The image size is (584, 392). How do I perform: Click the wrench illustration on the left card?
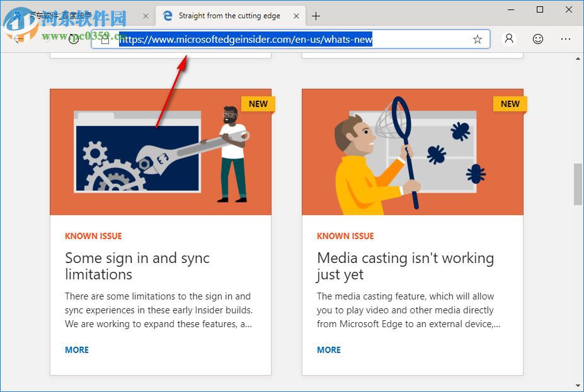(161, 151)
